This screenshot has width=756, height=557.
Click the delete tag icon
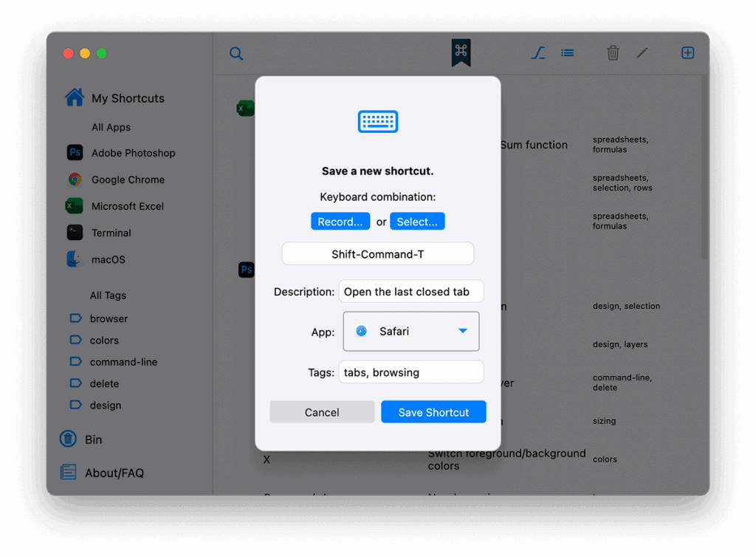pos(76,383)
